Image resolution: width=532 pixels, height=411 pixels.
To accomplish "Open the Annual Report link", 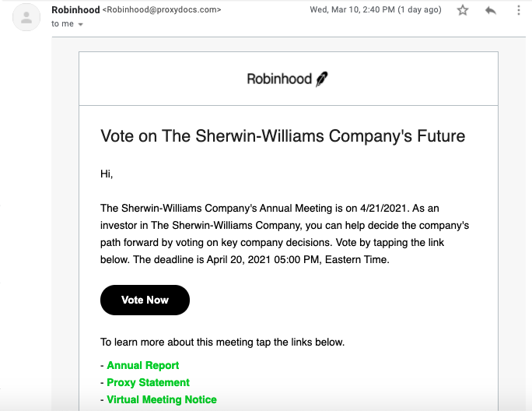I will pyautogui.click(x=143, y=365).
